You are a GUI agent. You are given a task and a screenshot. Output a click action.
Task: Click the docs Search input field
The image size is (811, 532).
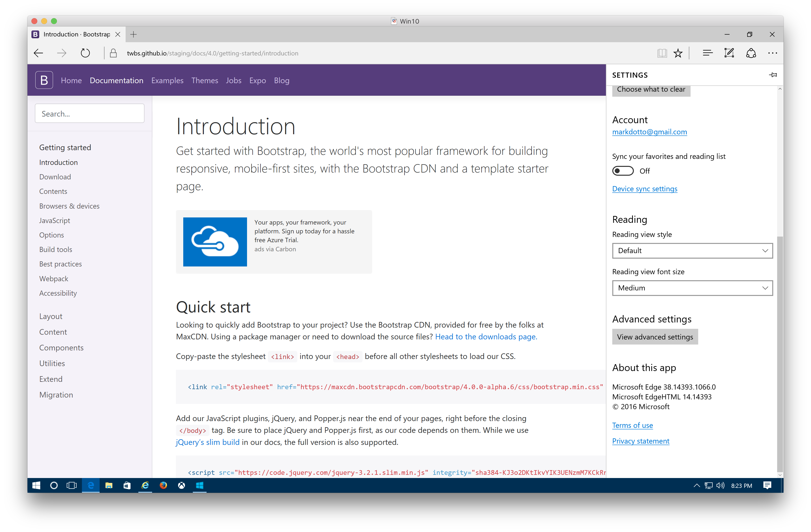click(x=89, y=113)
